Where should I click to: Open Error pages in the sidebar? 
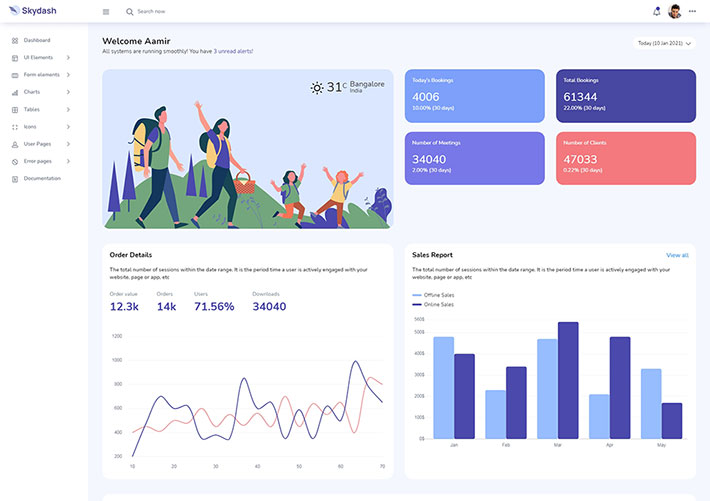tap(37, 161)
